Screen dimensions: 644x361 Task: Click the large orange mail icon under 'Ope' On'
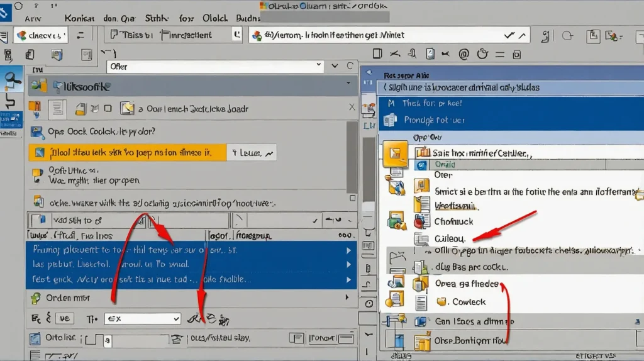(x=395, y=153)
